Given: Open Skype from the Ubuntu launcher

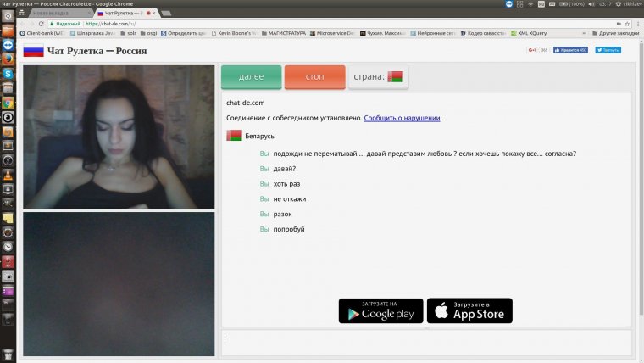Looking at the screenshot, I should pos(8,75).
